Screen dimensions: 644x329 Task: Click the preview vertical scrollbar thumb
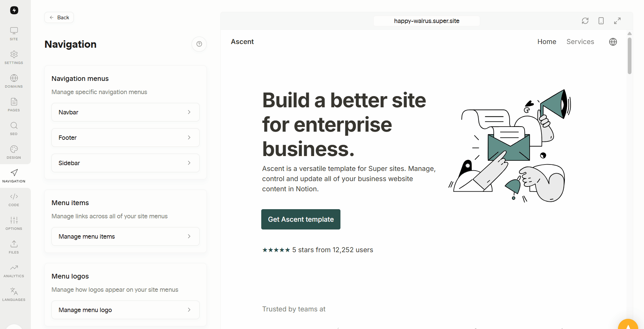[x=629, y=56]
